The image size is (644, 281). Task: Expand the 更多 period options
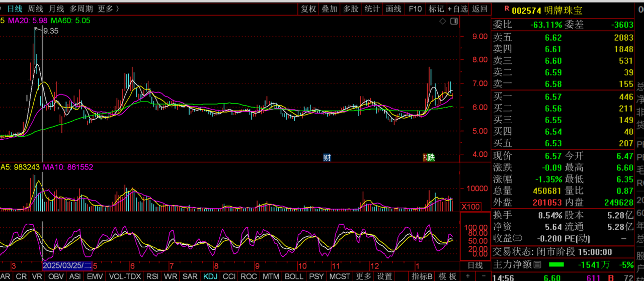coord(108,9)
